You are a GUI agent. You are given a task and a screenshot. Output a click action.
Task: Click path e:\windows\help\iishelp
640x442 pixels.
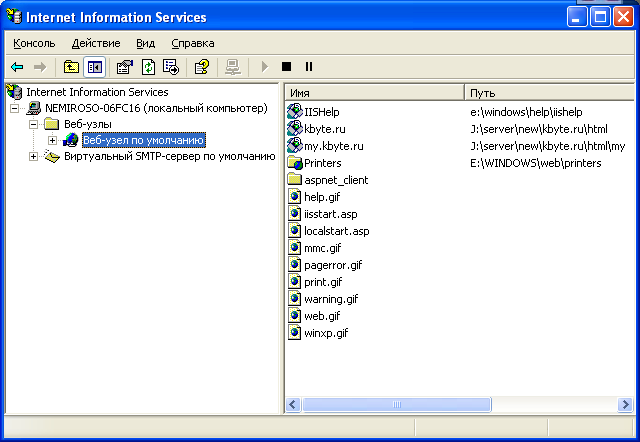point(526,112)
